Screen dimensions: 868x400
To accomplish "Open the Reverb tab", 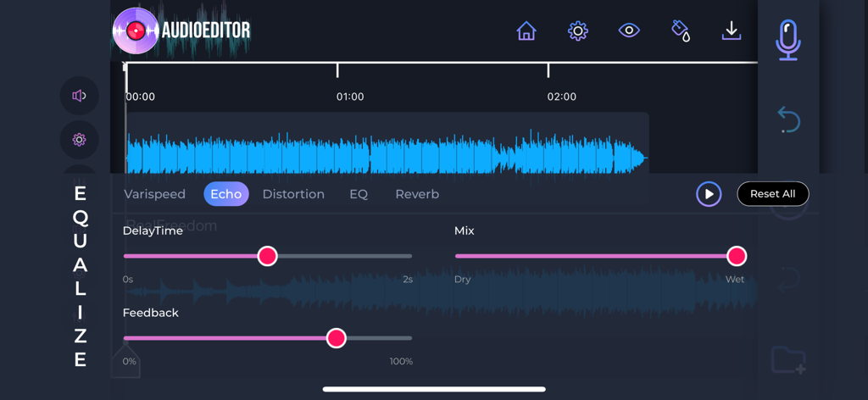I will point(417,194).
